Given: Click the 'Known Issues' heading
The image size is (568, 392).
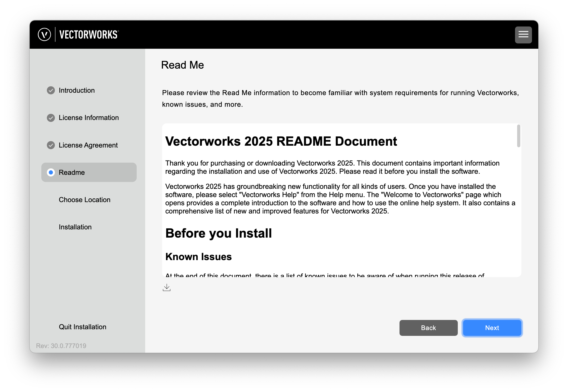Looking at the screenshot, I should (198, 257).
